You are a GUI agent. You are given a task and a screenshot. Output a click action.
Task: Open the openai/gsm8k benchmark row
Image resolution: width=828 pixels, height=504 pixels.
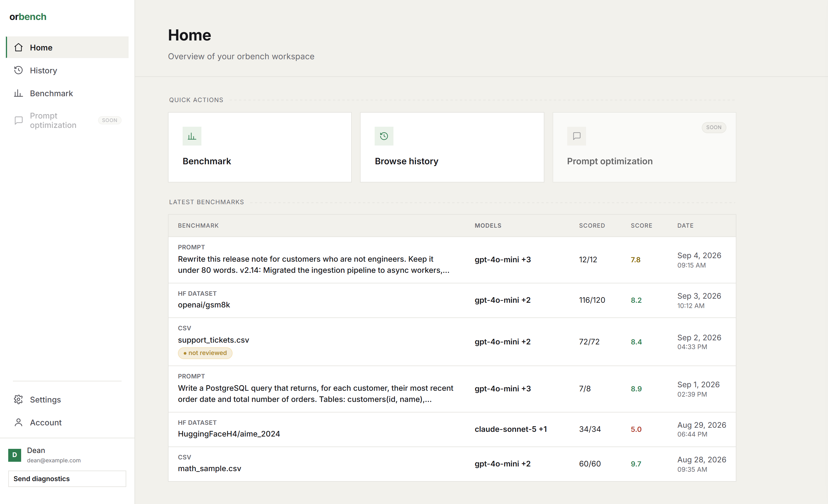click(x=452, y=300)
